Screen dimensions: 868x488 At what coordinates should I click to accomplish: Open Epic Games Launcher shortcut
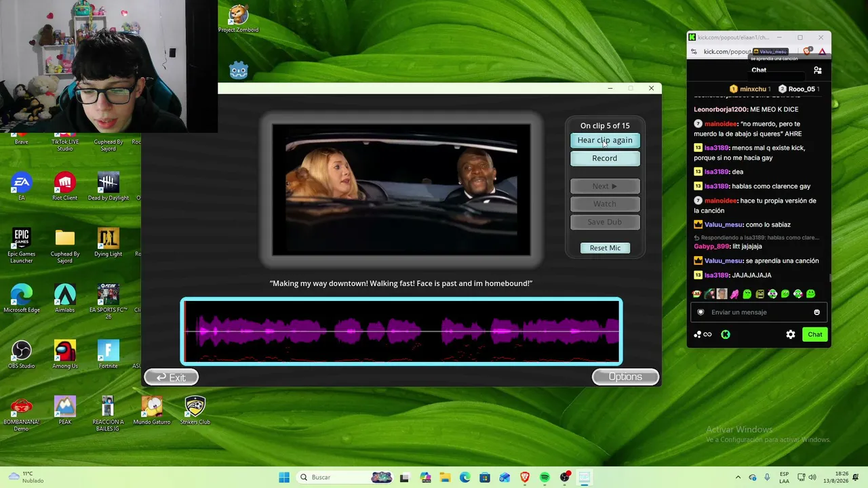click(x=22, y=245)
